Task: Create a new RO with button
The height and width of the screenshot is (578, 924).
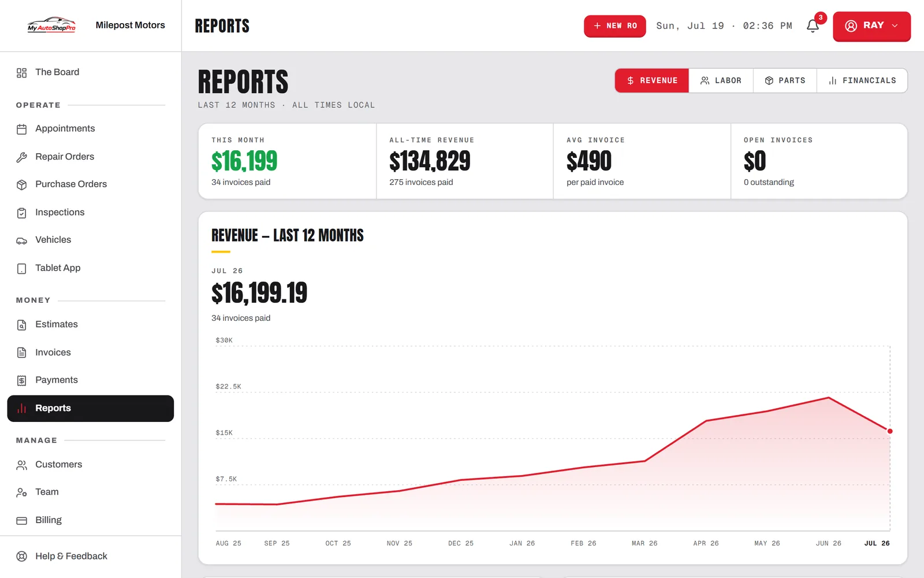Action: [615, 26]
